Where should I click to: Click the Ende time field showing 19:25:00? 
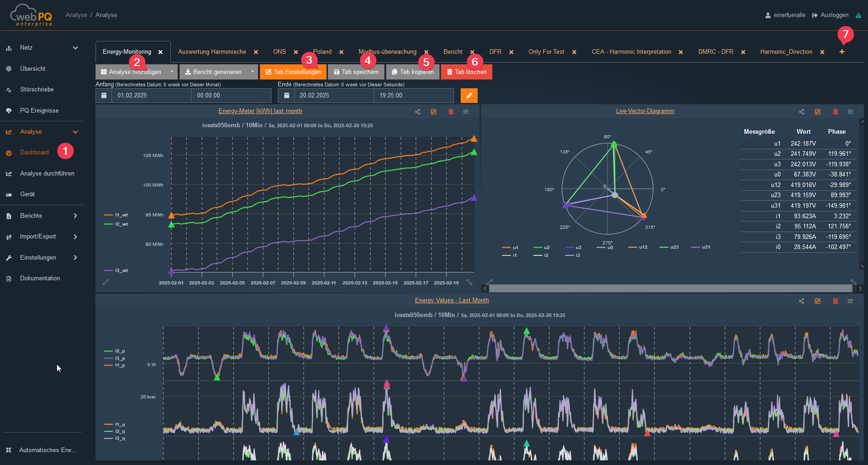pos(413,95)
